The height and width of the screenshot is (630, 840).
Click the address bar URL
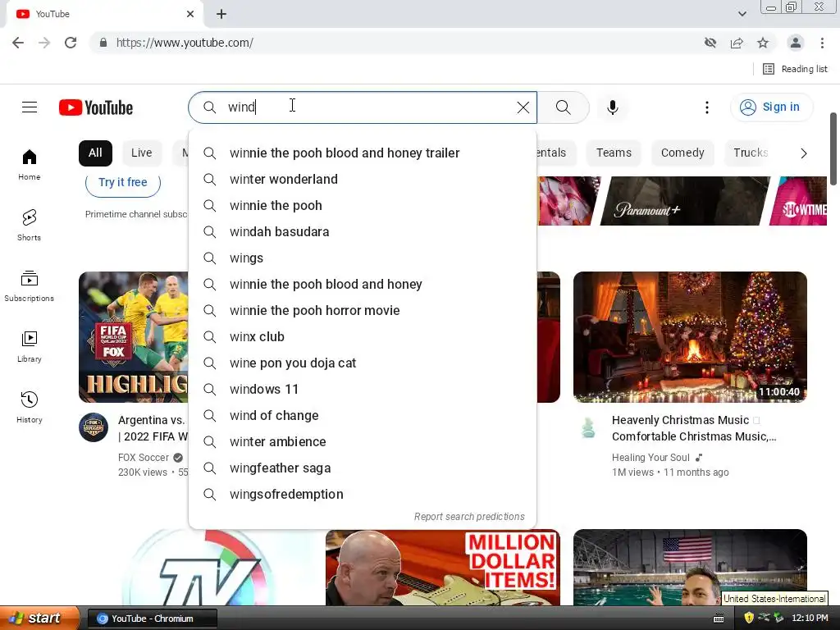pyautogui.click(x=185, y=43)
